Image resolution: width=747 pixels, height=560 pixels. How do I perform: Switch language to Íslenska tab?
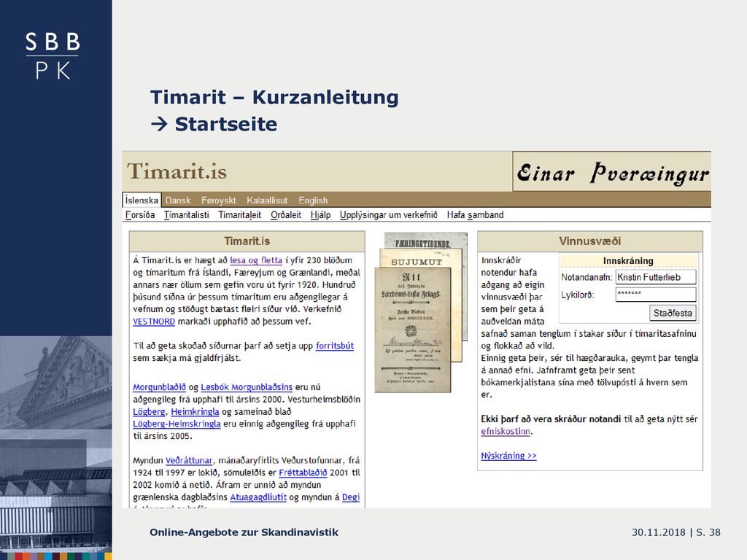click(x=142, y=200)
